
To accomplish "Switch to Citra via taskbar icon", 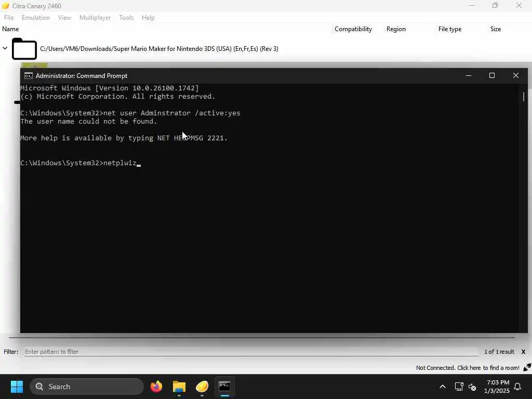I will click(x=202, y=387).
